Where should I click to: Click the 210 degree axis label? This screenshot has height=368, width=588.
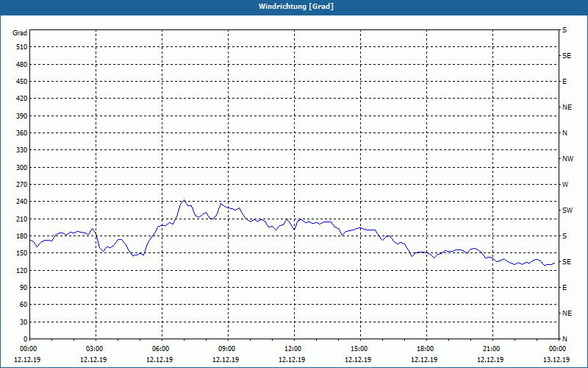click(22, 219)
